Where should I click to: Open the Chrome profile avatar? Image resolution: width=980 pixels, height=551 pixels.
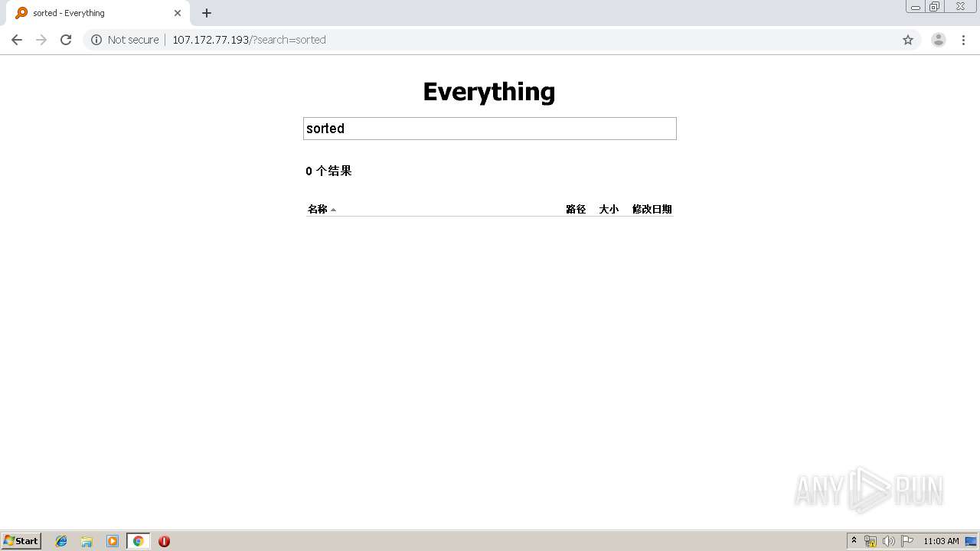coord(939,40)
